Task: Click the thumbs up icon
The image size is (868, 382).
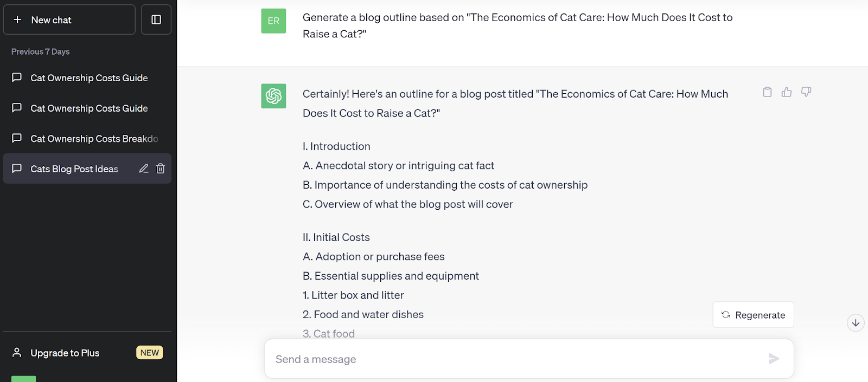Action: pos(787,92)
